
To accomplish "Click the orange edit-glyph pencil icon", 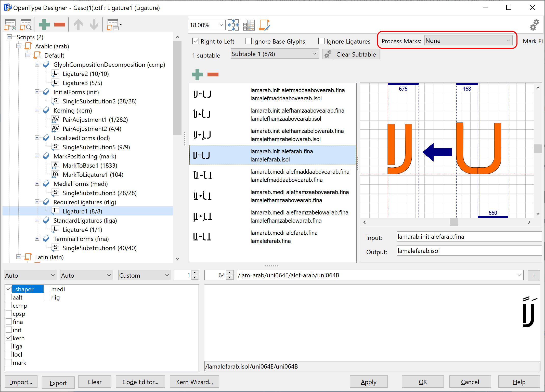I will (264, 25).
